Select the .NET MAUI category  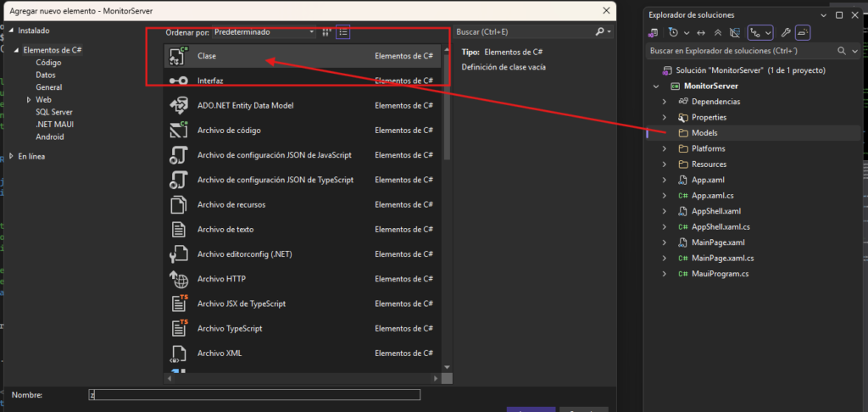54,124
